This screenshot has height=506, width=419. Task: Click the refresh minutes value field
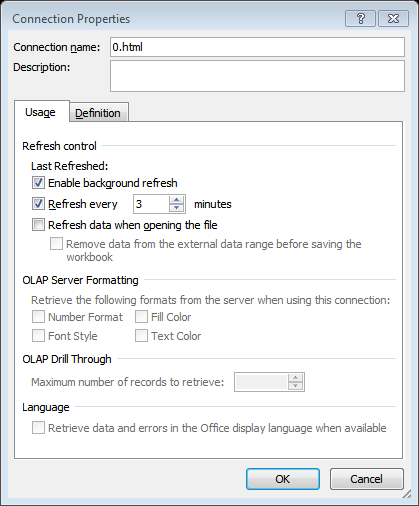pyautogui.click(x=151, y=204)
